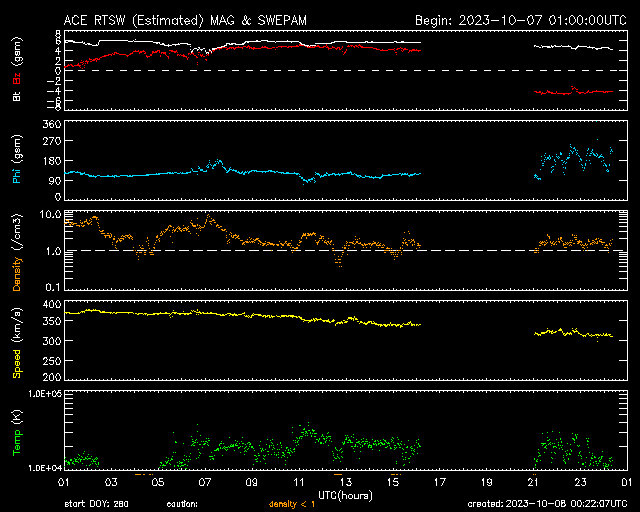640x512 pixels.
Task: Click the orange 'density < 1' caution legend
Action: click(x=293, y=503)
